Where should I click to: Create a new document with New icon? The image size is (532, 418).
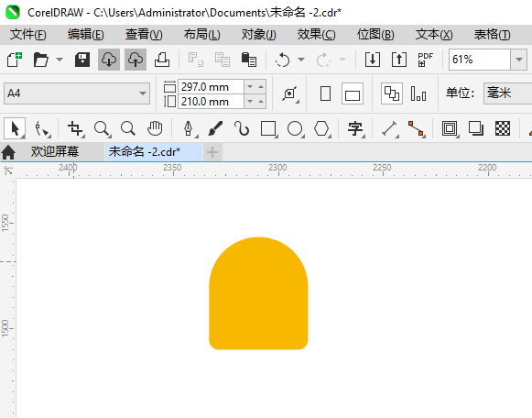pos(15,60)
